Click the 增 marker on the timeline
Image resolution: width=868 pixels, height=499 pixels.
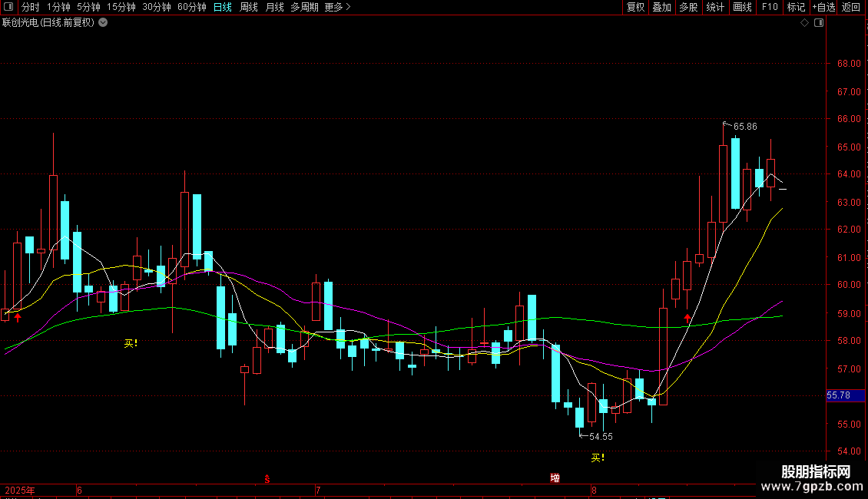(555, 478)
